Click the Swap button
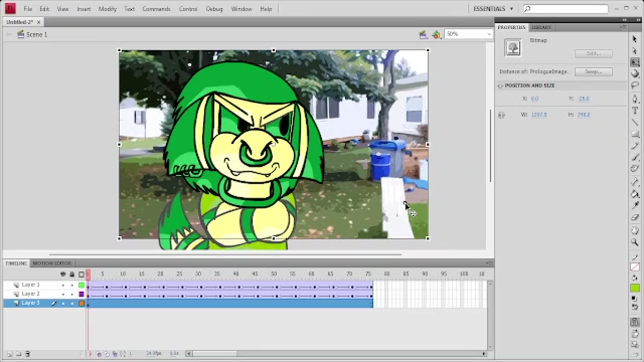Image resolution: width=644 pixels, height=362 pixels. click(593, 72)
